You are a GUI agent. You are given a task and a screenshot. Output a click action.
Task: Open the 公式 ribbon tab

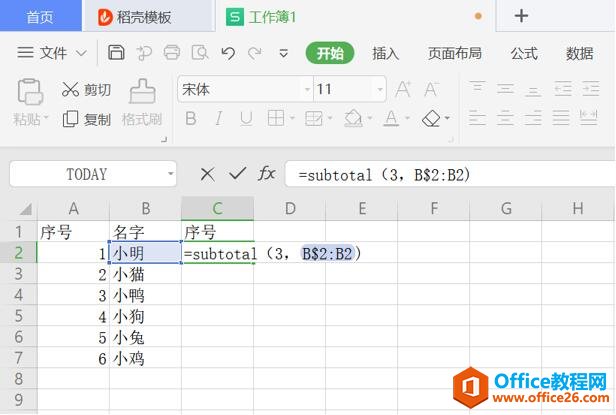[x=524, y=53]
